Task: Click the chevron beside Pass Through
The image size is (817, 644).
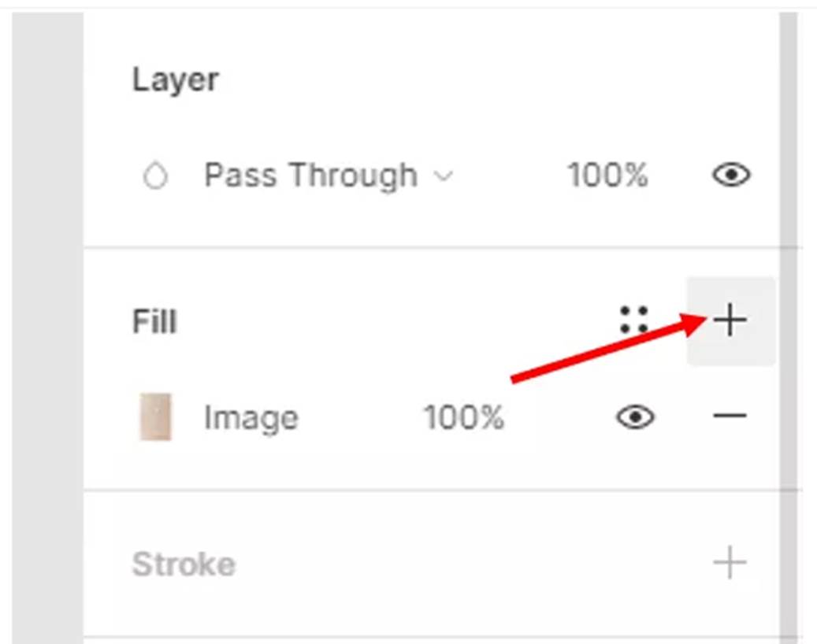Action: coord(444,176)
